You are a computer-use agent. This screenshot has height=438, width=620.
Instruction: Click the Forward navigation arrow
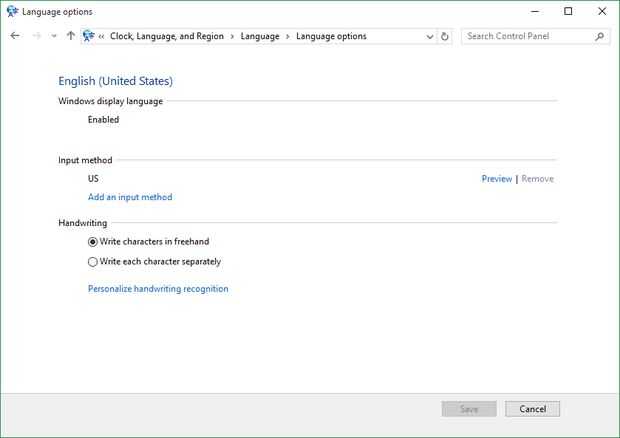[36, 36]
